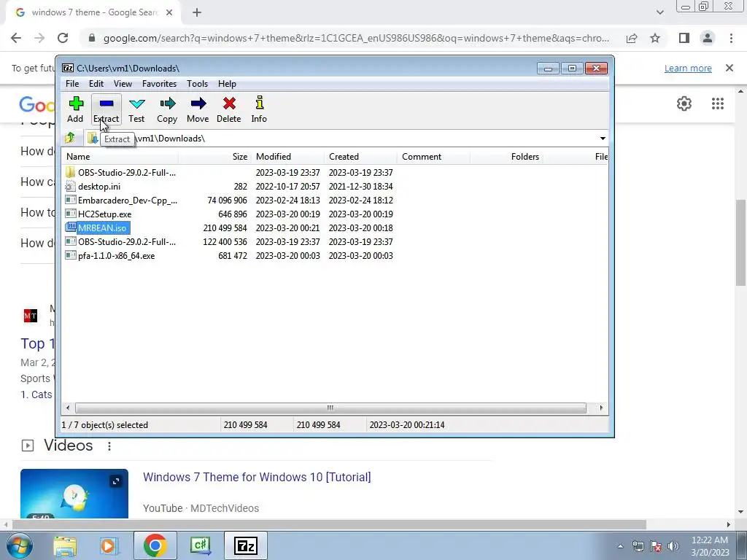The width and height of the screenshot is (747, 560).
Task: Open 7-Zip View menu
Action: (x=123, y=84)
